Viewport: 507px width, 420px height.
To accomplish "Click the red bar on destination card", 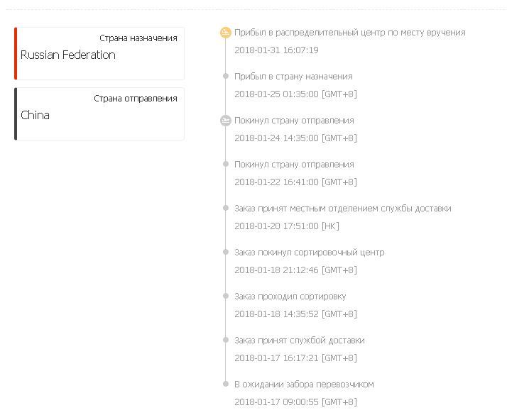I will (x=16, y=54).
